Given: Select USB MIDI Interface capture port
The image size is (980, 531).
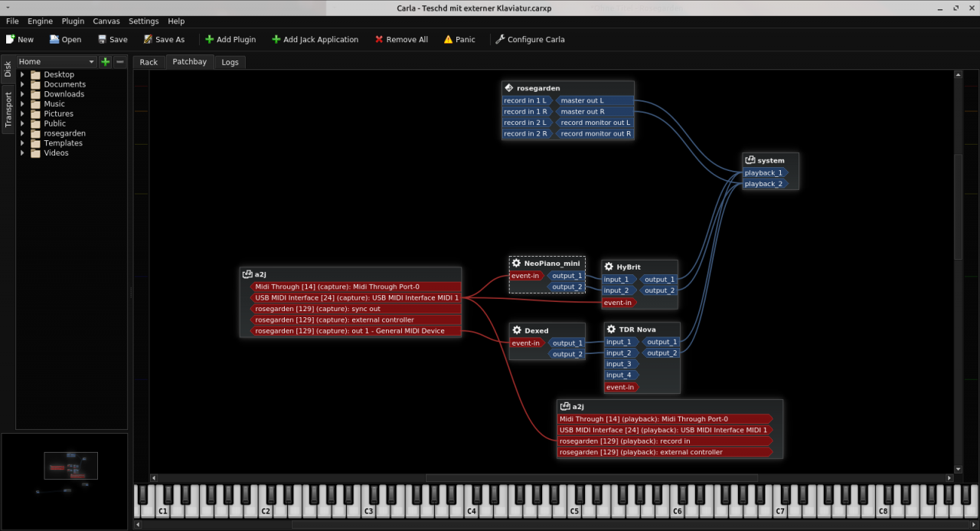Looking at the screenshot, I should [356, 298].
